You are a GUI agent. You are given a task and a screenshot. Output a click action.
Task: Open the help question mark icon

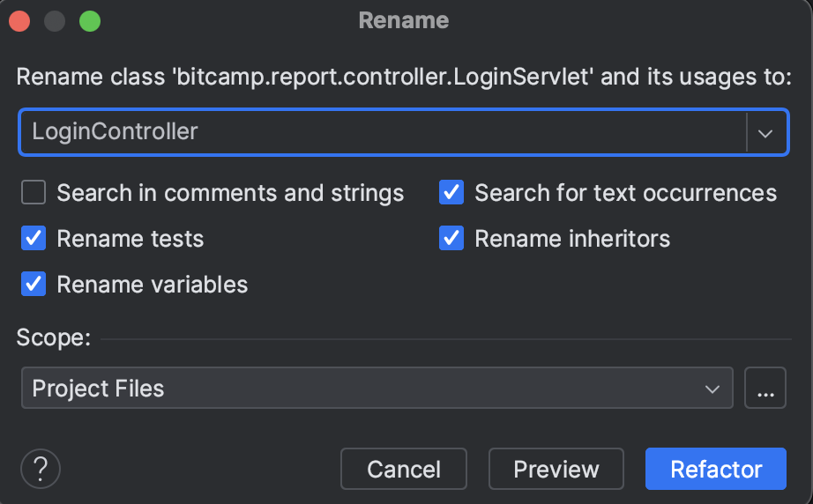coord(41,469)
